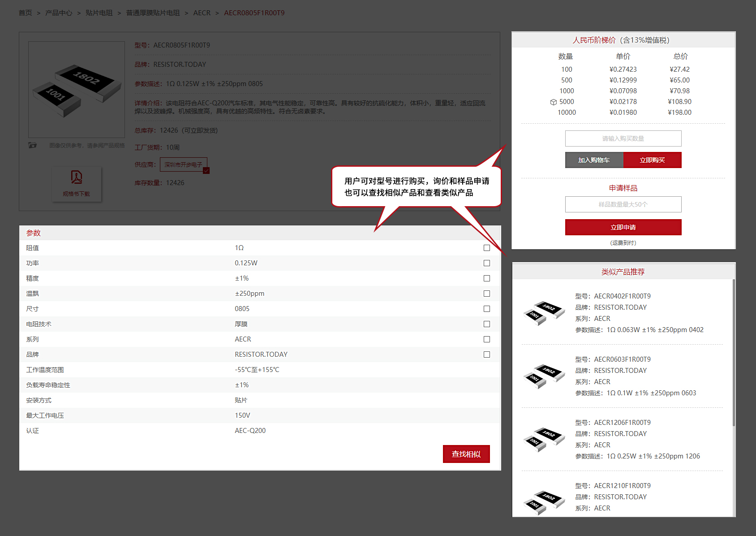This screenshot has height=536, width=756.
Task: Open 普通厚膜贴片电阻 breadcrumb category
Action: pyautogui.click(x=153, y=13)
